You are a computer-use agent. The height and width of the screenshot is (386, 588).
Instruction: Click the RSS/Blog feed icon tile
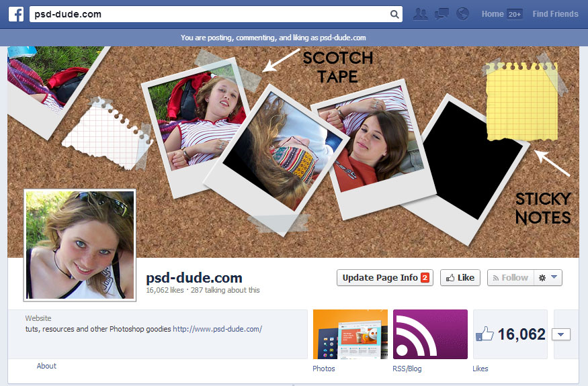430,334
